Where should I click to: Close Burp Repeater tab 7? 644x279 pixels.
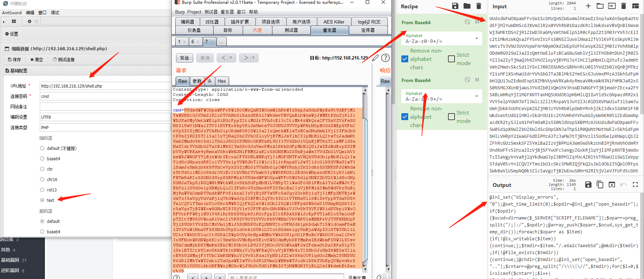212,42
